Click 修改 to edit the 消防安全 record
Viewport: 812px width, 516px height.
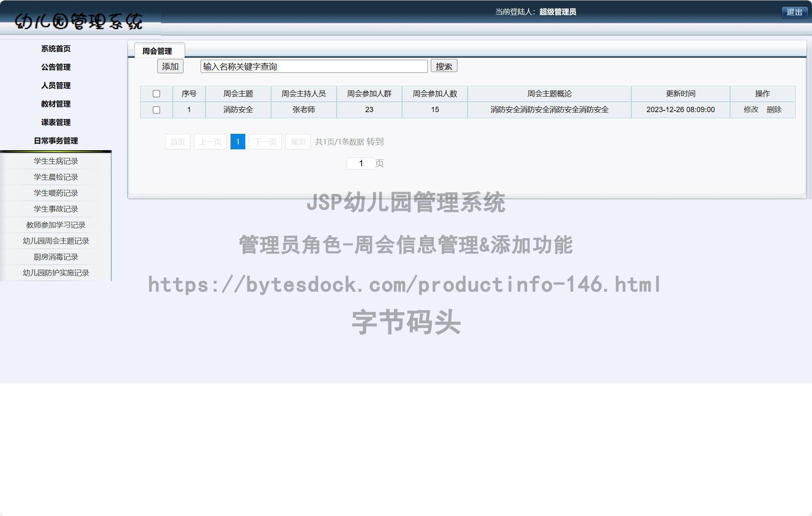pos(751,110)
